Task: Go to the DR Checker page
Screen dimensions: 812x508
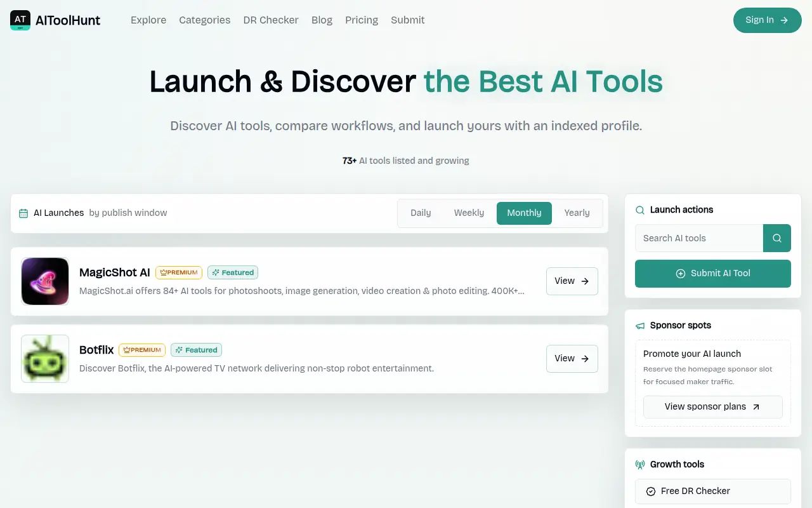Action: pos(271,20)
